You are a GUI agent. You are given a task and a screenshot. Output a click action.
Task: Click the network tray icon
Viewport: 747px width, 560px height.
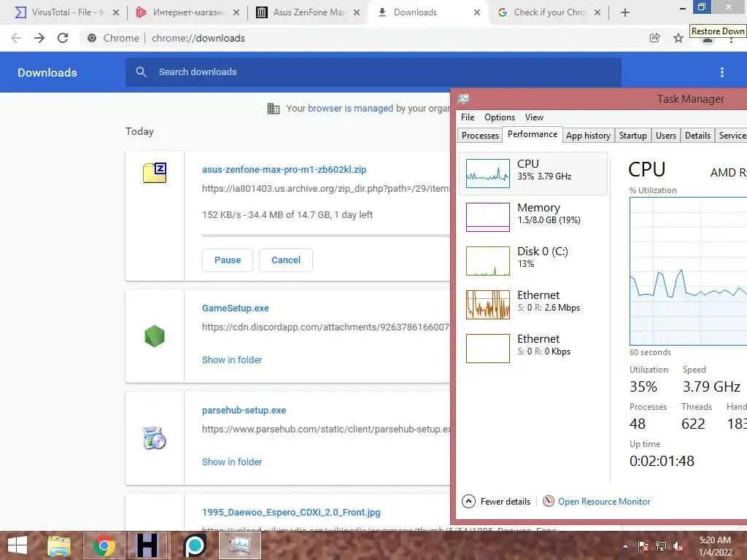coord(661,546)
